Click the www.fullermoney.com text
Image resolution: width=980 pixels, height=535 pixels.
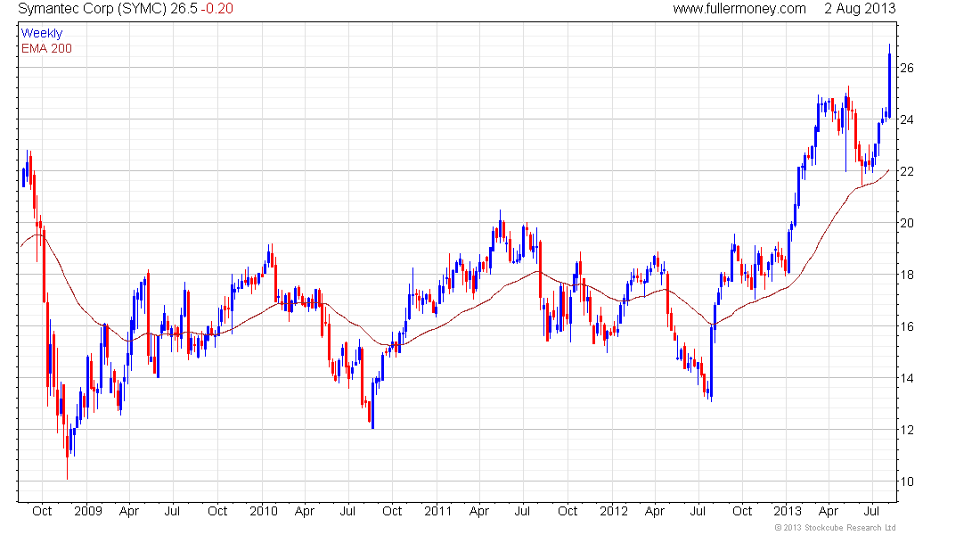coord(739,9)
